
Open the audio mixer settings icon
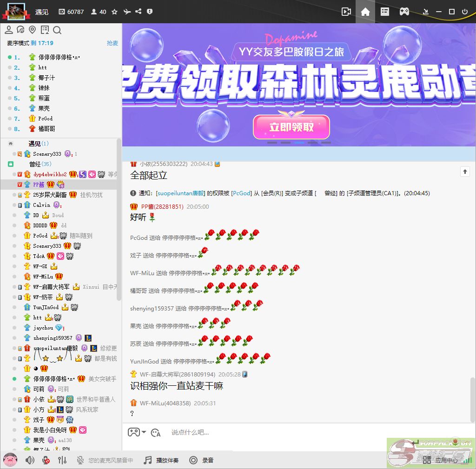62,460
